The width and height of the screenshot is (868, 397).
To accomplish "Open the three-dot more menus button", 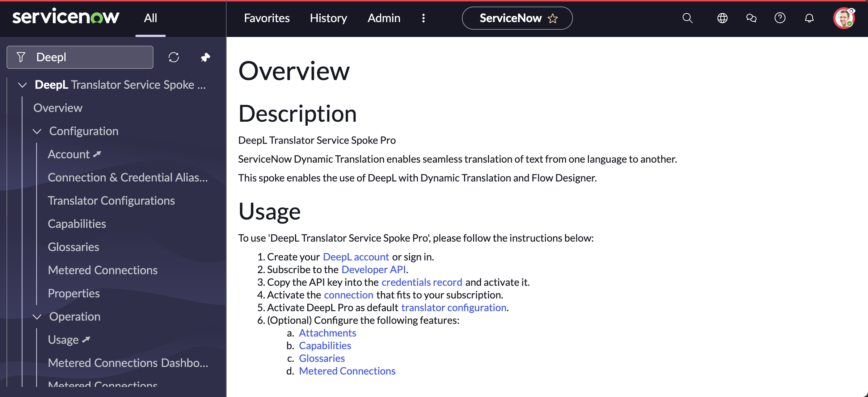I will [424, 18].
